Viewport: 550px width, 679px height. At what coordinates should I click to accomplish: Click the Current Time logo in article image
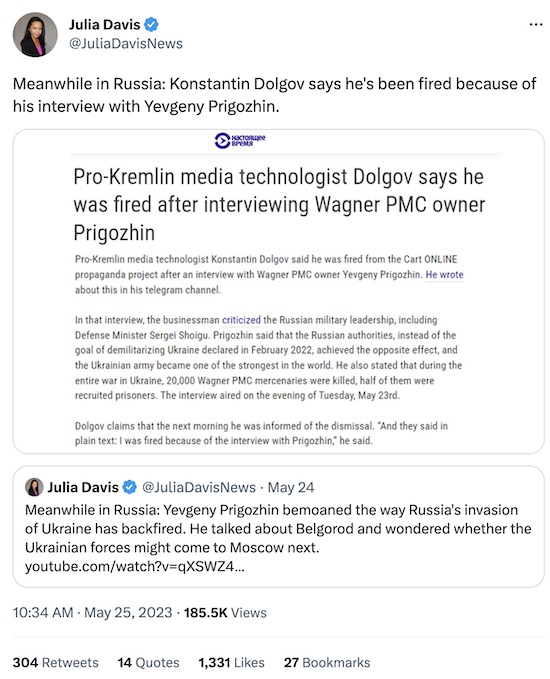click(239, 140)
